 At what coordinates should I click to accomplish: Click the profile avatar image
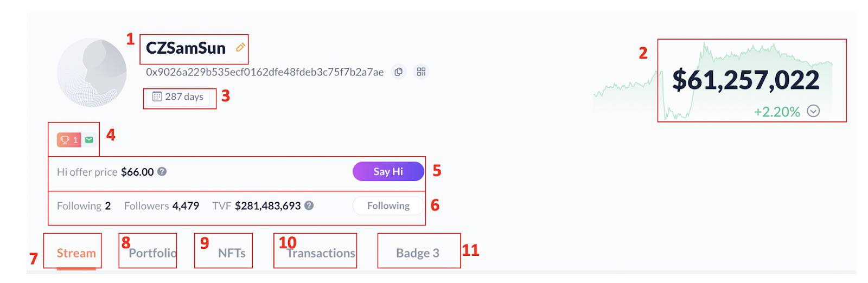pos(92,72)
